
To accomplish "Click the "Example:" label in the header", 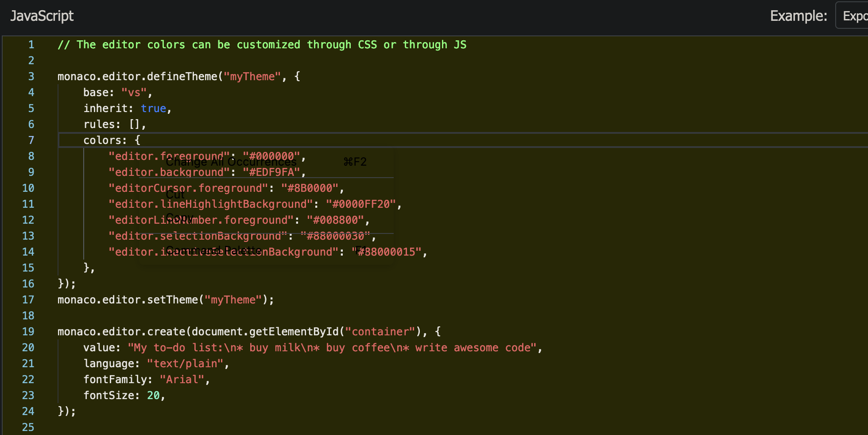I will pos(798,15).
